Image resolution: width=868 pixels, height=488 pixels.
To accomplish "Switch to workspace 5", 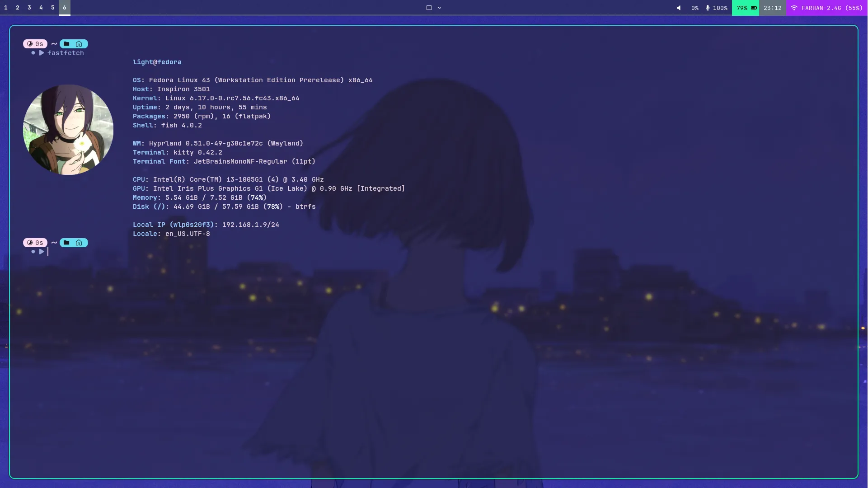I will click(x=53, y=8).
